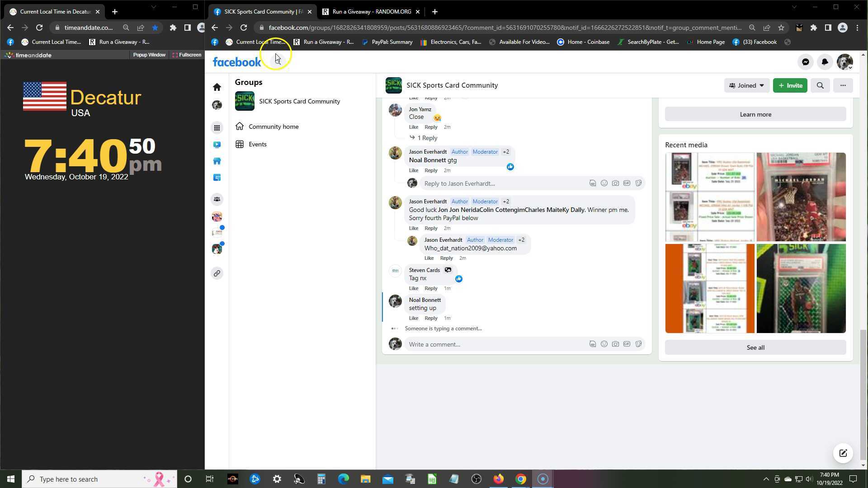Image resolution: width=868 pixels, height=488 pixels.
Task: Open Facebook Watch video icon in sidebar
Action: 217,145
